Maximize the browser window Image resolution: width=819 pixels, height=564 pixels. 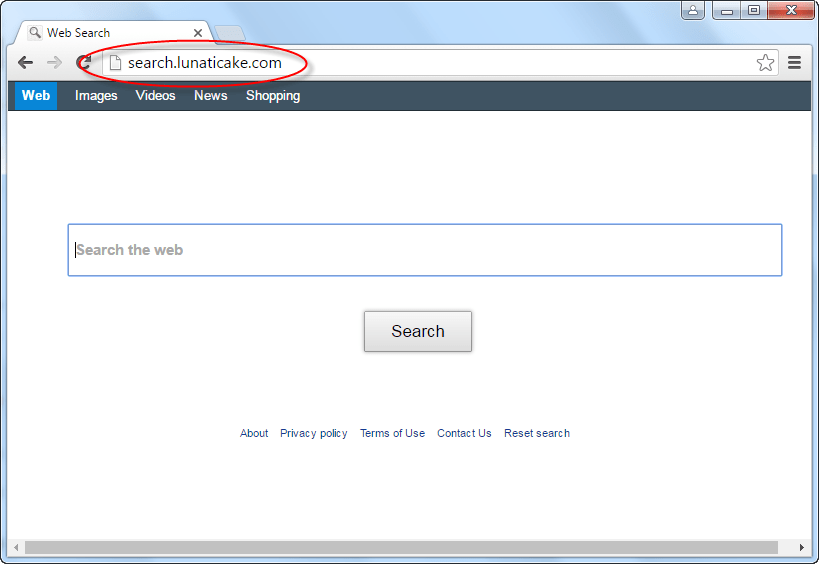pyautogui.click(x=754, y=10)
